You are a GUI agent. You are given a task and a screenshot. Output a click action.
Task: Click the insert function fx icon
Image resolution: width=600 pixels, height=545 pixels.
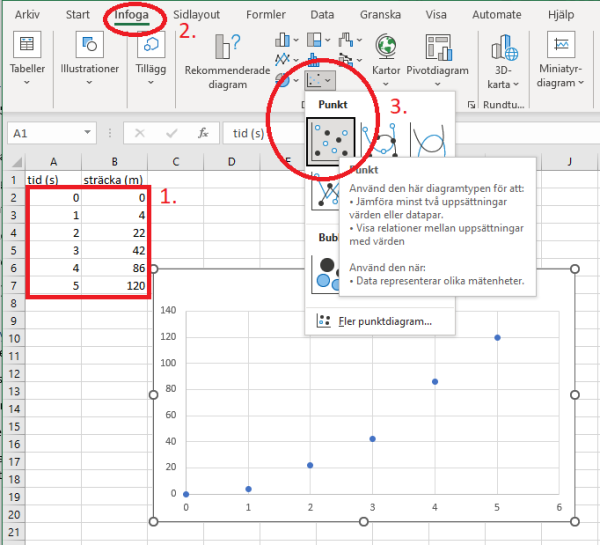click(203, 133)
